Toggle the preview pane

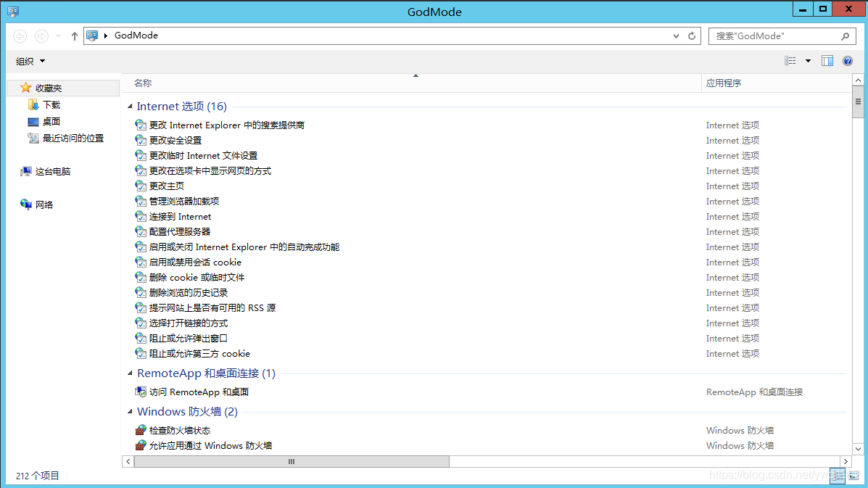point(827,61)
